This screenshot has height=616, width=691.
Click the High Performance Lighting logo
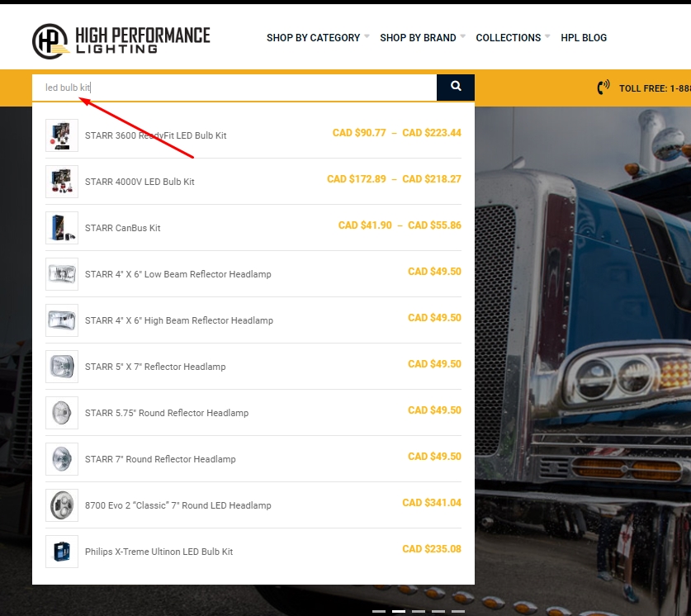pyautogui.click(x=121, y=40)
